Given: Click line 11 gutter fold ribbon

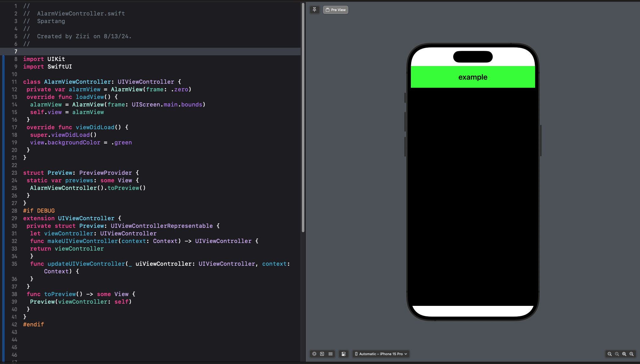Looking at the screenshot, I should pyautogui.click(x=4, y=82).
